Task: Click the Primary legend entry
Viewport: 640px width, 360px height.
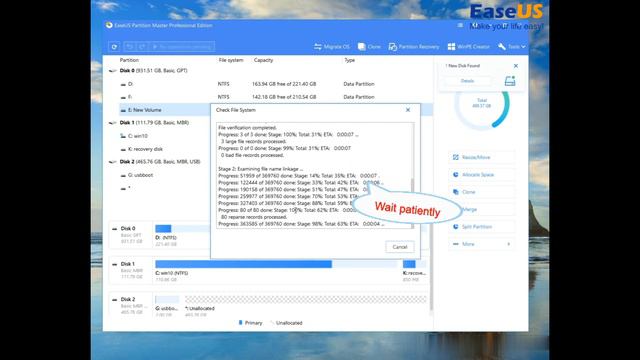Action: coord(250,323)
